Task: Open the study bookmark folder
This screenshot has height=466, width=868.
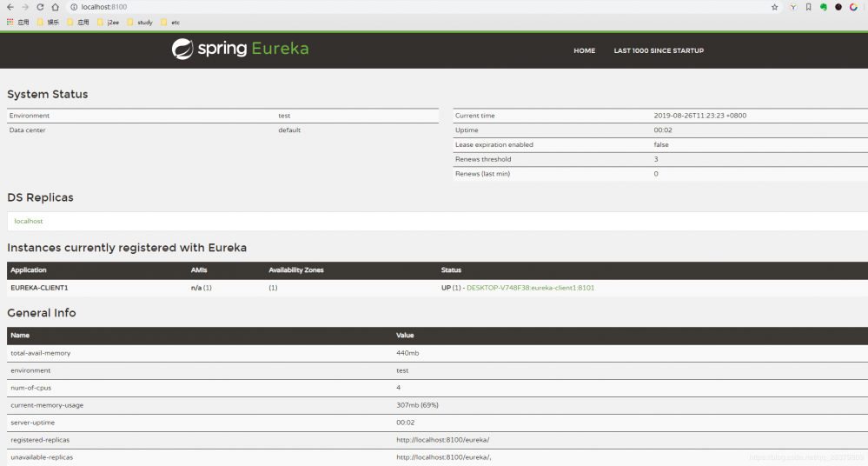Action: pyautogui.click(x=140, y=22)
